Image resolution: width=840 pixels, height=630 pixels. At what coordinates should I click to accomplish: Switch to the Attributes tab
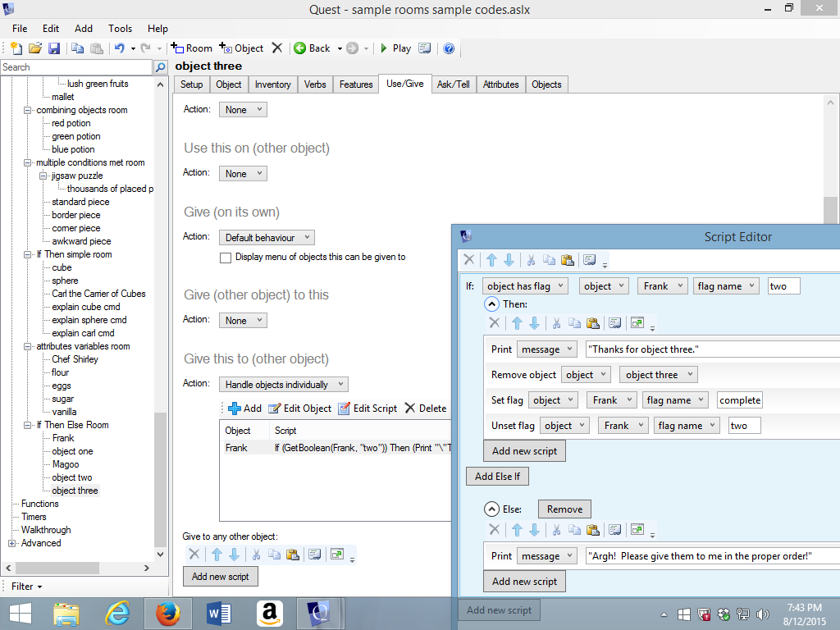click(500, 84)
